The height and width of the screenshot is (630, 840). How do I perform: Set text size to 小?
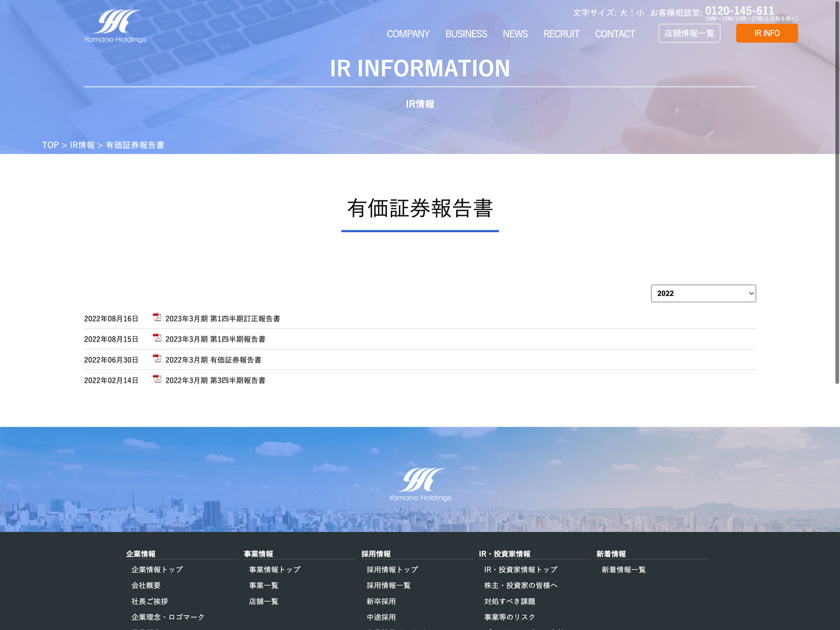(640, 13)
